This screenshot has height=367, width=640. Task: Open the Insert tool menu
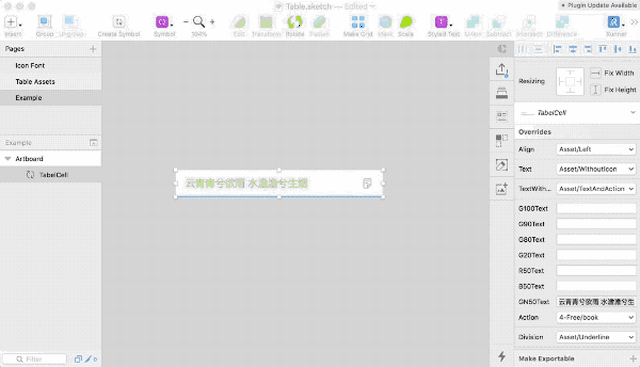(x=12, y=22)
